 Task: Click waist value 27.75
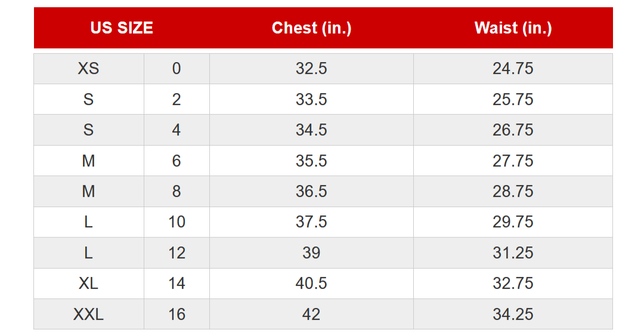tap(513, 161)
